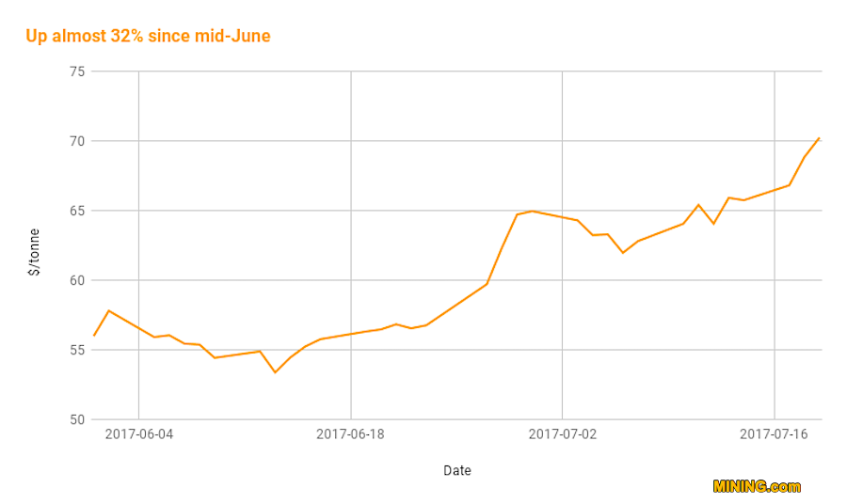This screenshot has width=847, height=504.
Task: Click the 65 value on the y-axis
Action: [77, 211]
